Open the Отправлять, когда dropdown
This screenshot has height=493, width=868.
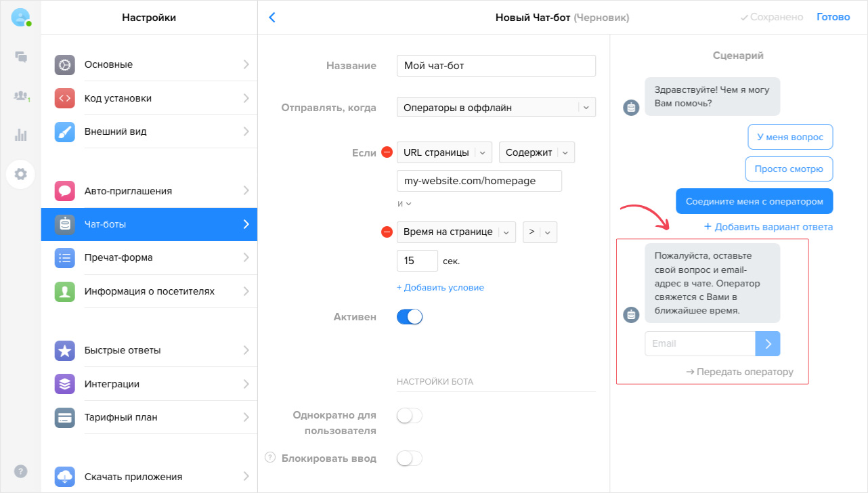[496, 107]
